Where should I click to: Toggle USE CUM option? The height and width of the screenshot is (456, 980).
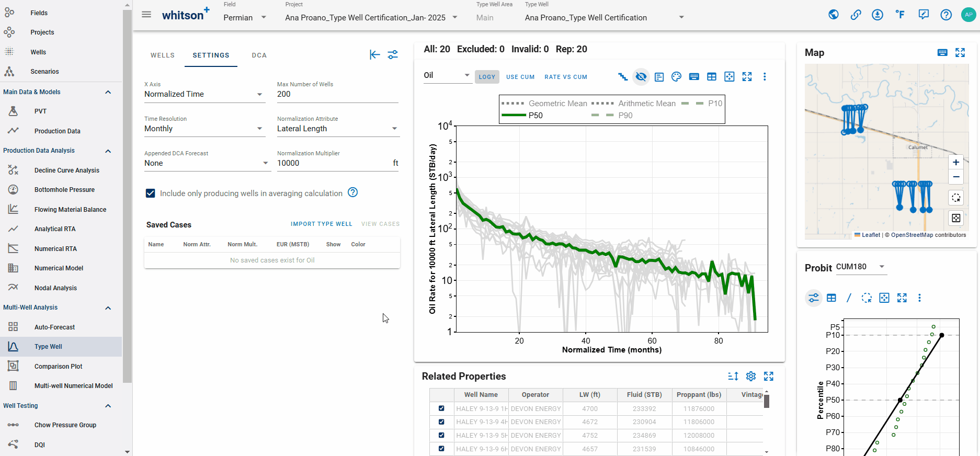tap(520, 77)
